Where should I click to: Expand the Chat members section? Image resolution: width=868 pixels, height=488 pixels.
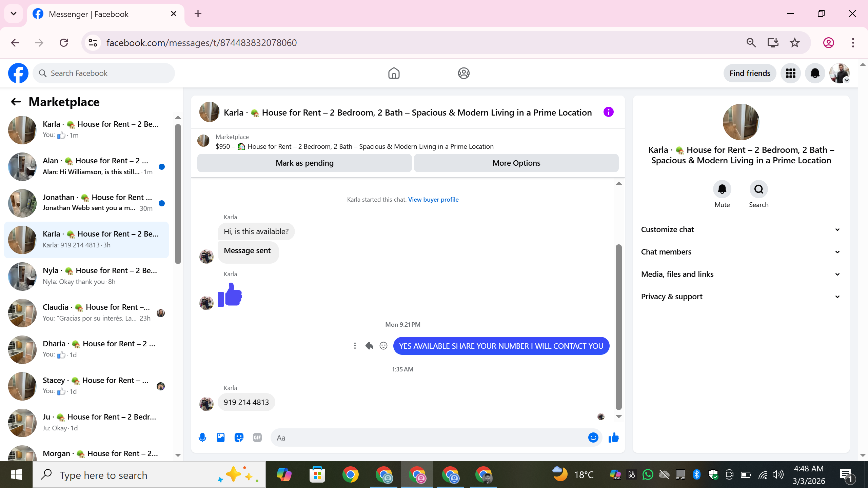[741, 252]
